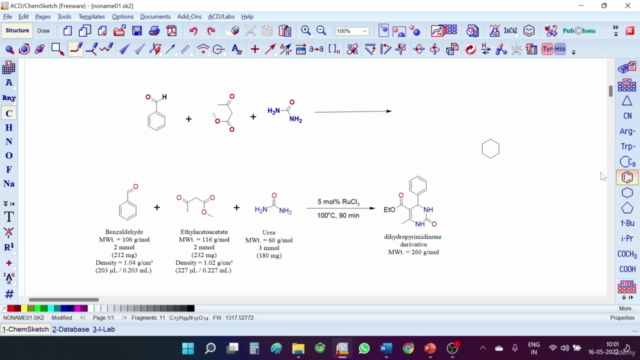The image size is (640, 360).
Task: Click the Zoom Out magnifier
Action: coord(322,31)
